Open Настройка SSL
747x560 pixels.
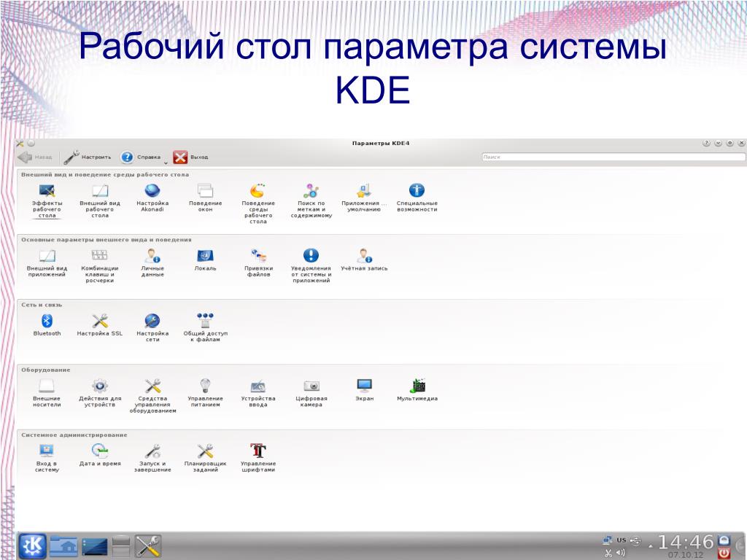tap(99, 325)
